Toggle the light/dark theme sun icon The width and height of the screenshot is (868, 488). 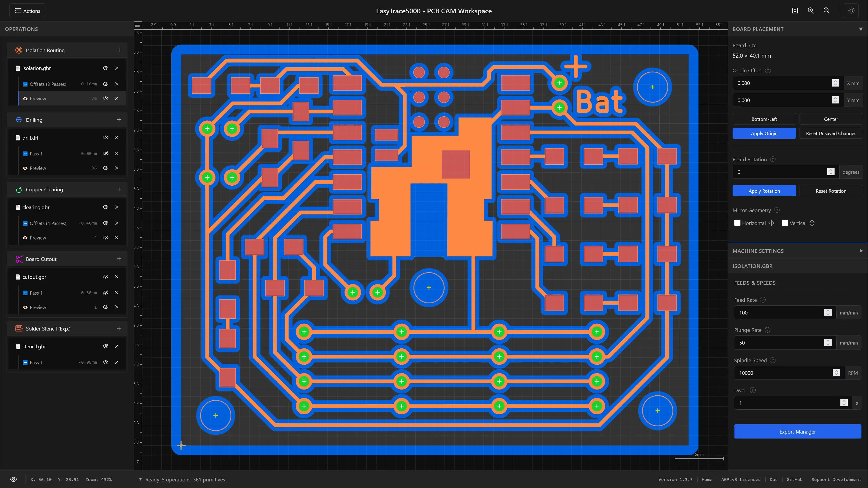[851, 11]
